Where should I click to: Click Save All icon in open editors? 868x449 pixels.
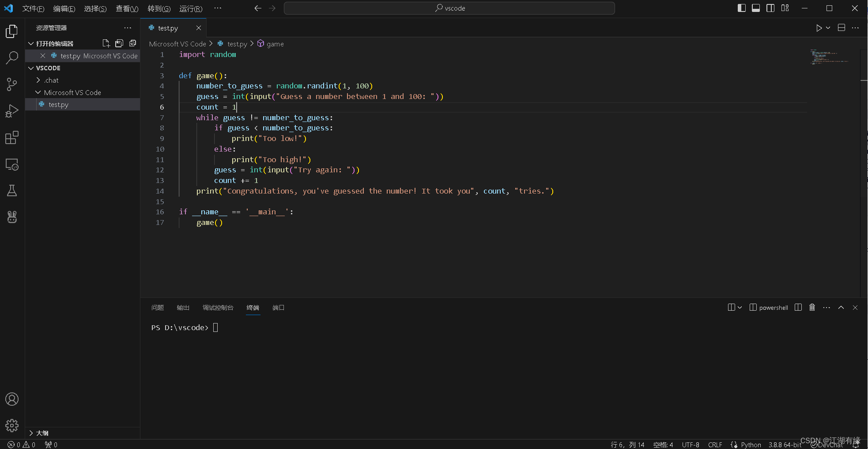(119, 43)
